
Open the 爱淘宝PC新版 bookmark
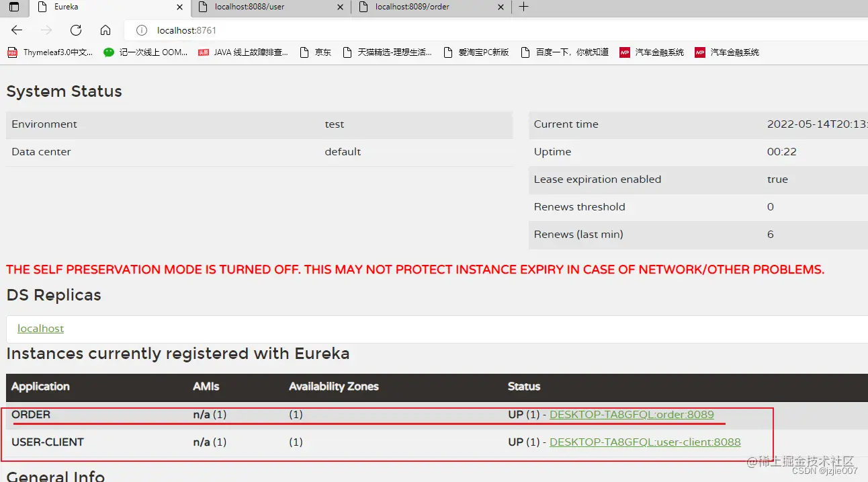476,52
